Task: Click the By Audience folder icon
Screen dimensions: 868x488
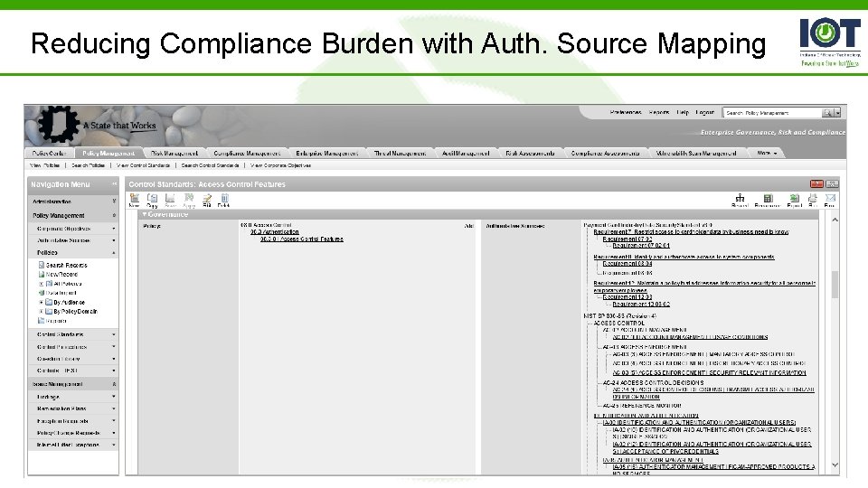Action: click(49, 302)
